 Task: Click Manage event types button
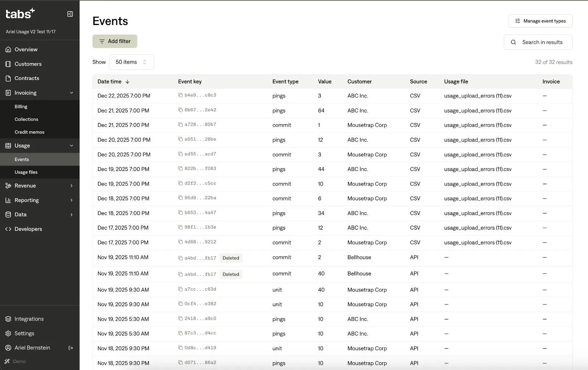540,21
